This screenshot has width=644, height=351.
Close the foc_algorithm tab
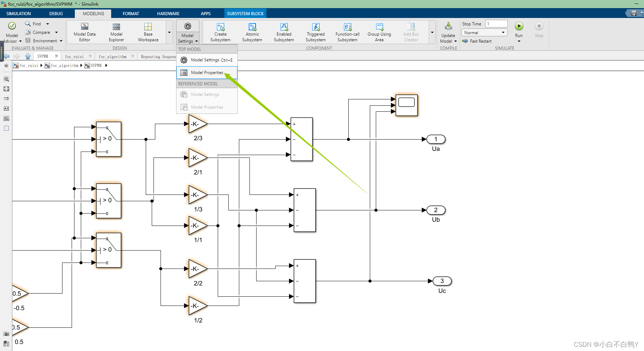click(133, 56)
